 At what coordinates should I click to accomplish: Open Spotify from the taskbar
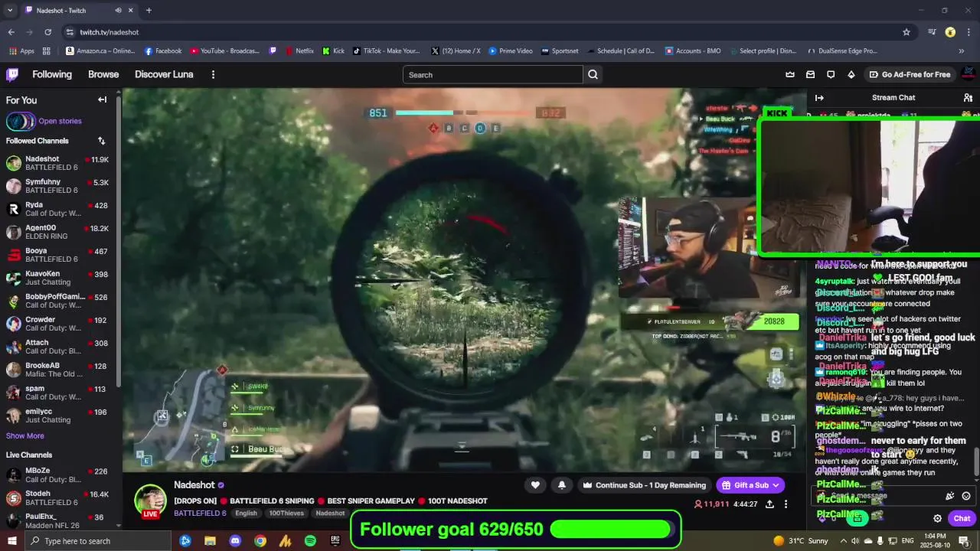(x=310, y=541)
